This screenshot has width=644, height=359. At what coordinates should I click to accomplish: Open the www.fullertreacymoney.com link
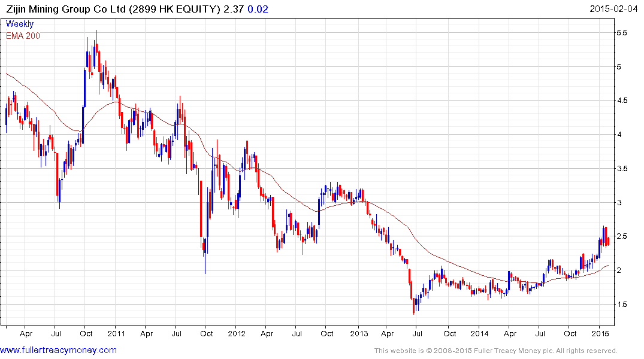coord(58,350)
